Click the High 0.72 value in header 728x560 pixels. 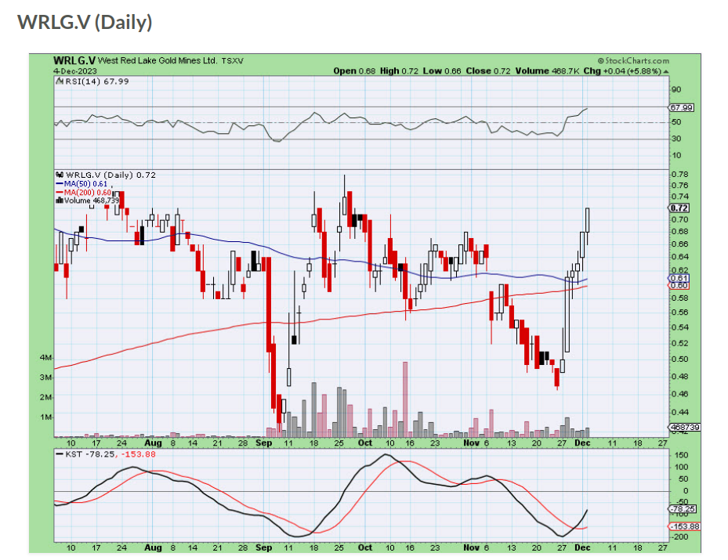[x=399, y=71]
